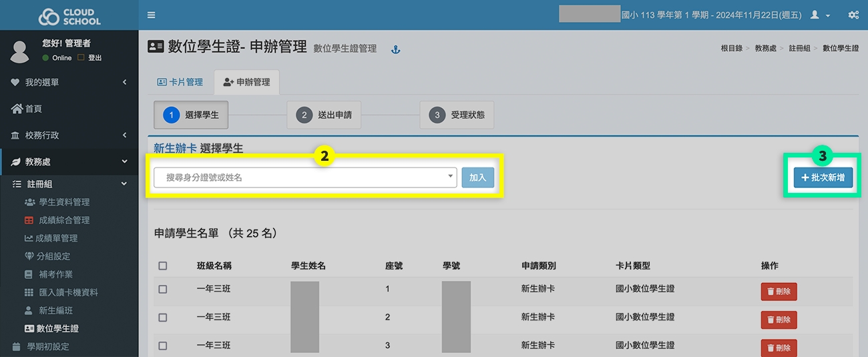Click the 批次新增 button
The height and width of the screenshot is (357, 868).
[x=823, y=178]
